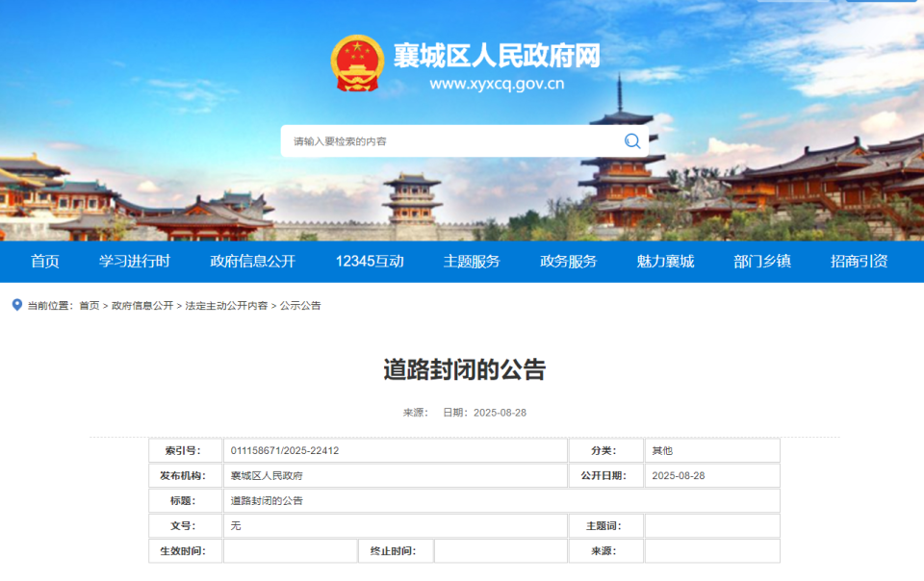
Task: Select the 政务服务 menu item
Action: point(570,261)
